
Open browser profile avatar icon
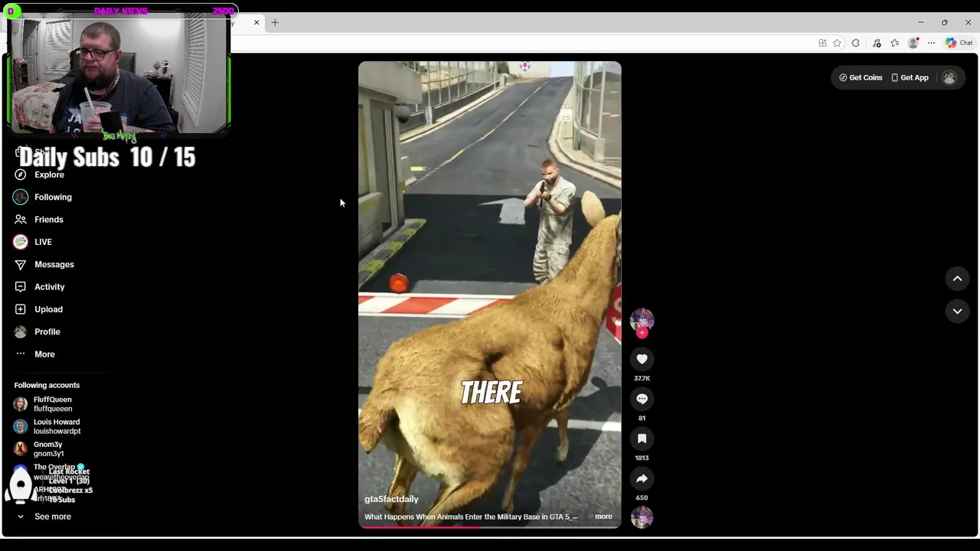pyautogui.click(x=913, y=43)
